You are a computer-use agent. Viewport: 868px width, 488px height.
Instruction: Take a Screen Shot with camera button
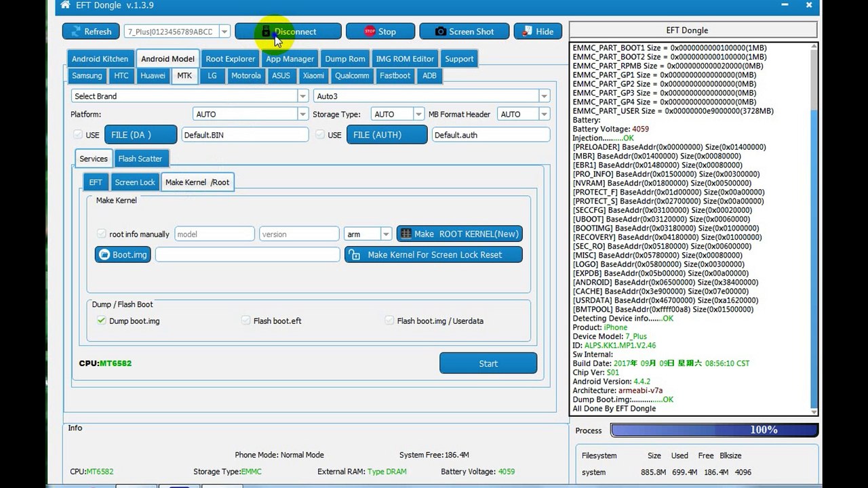click(465, 31)
